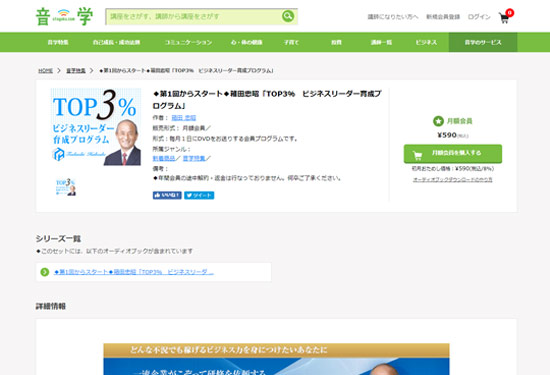The width and height of the screenshot is (550, 375).
Task: Click the 音学 otogaku site logo
Action: (x=65, y=16)
